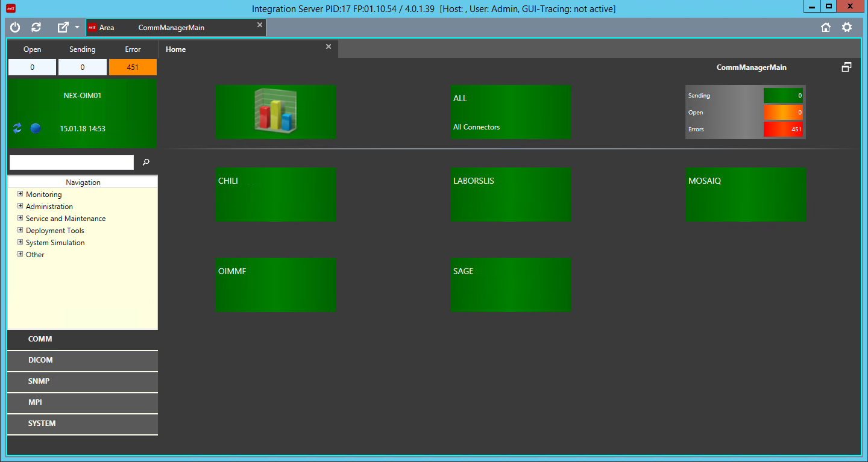Click the Error column header

[133, 49]
